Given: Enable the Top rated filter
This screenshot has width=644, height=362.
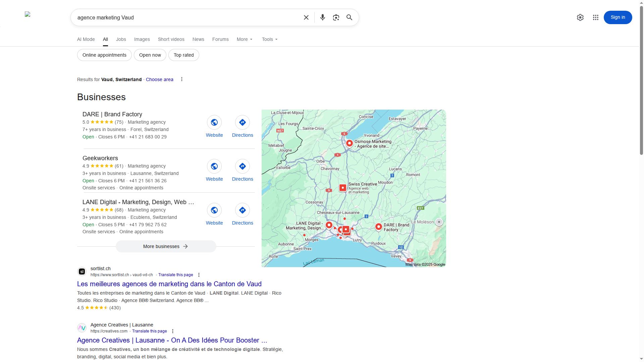Looking at the screenshot, I should coord(183,55).
